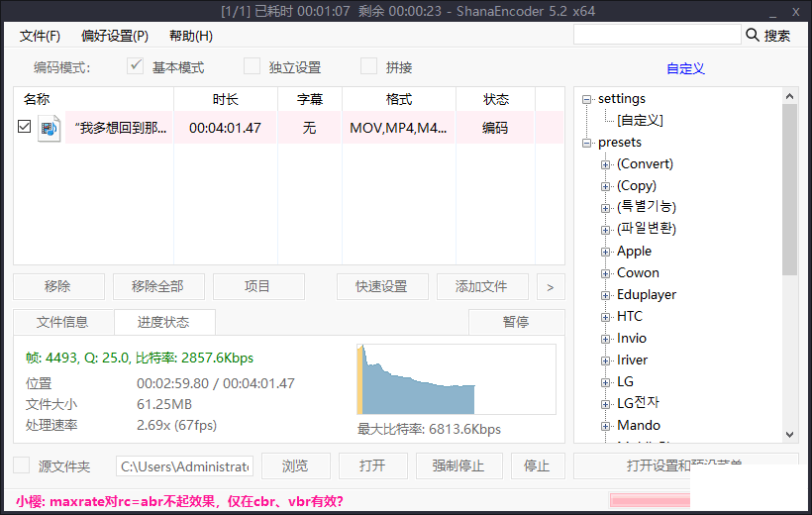Click the 时长 column header
812x515 pixels.
click(x=226, y=99)
